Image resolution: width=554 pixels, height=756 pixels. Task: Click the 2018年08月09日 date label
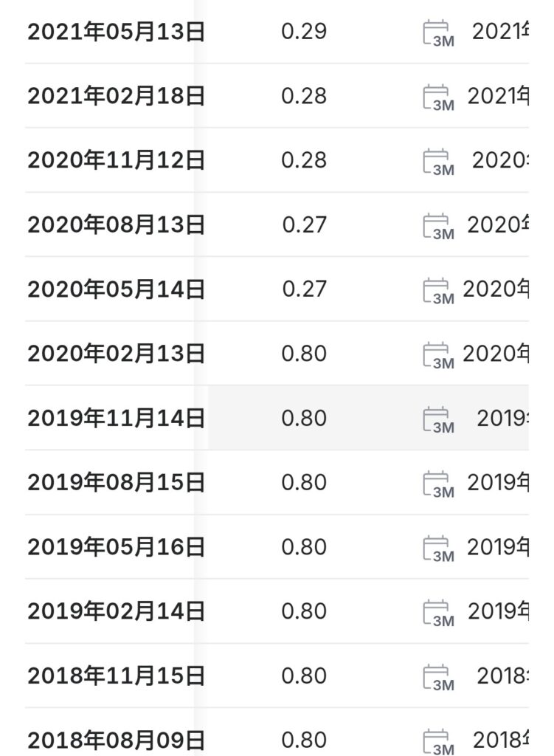[116, 740]
